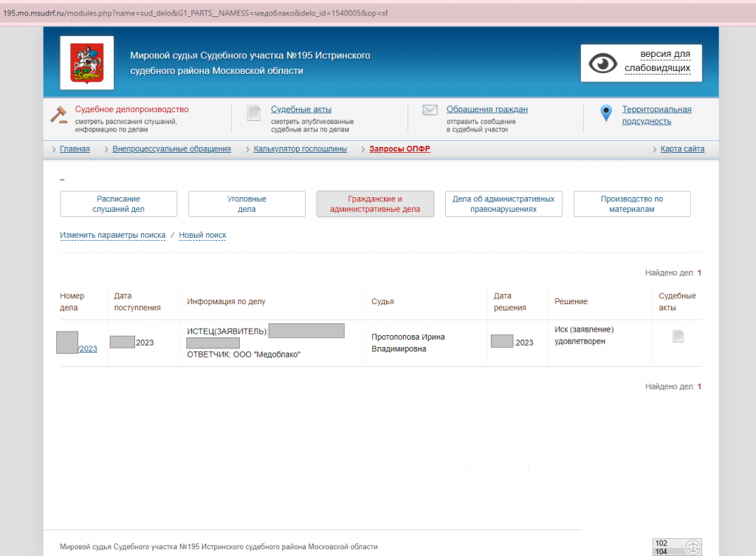Viewport: 756px width, 556px height.
Task: Click the browser address bar URL
Action: [x=195, y=13]
